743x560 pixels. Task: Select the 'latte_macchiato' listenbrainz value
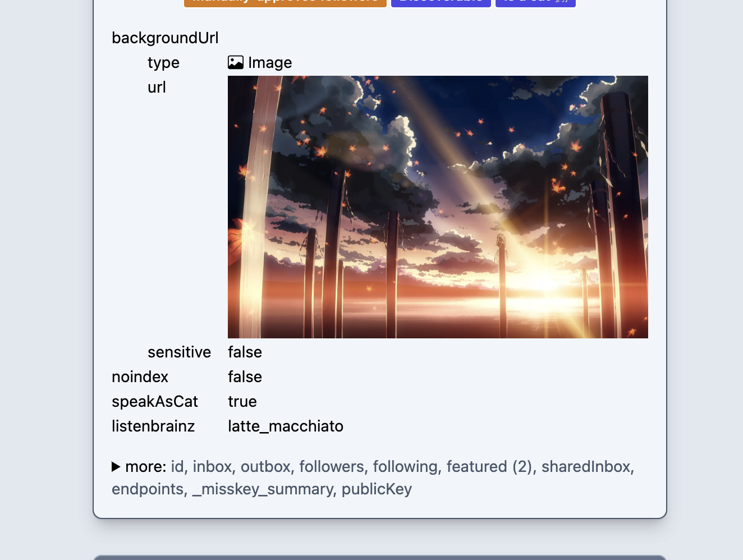coord(286,426)
